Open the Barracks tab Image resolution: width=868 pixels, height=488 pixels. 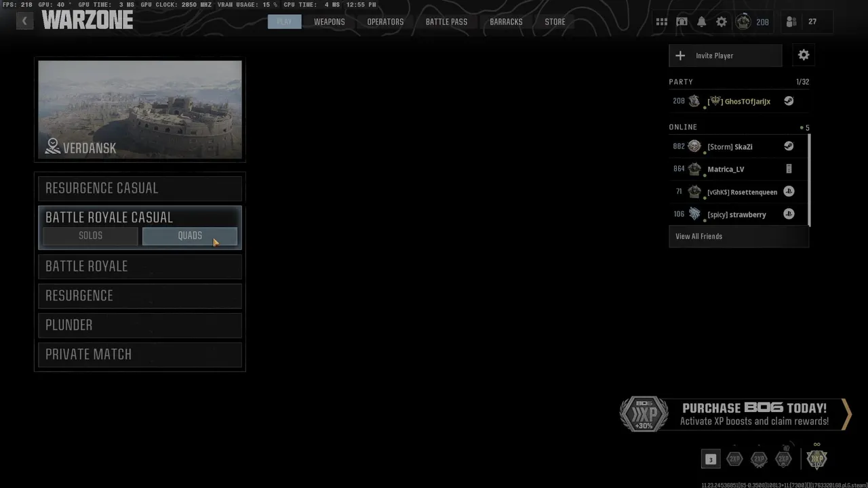click(506, 22)
